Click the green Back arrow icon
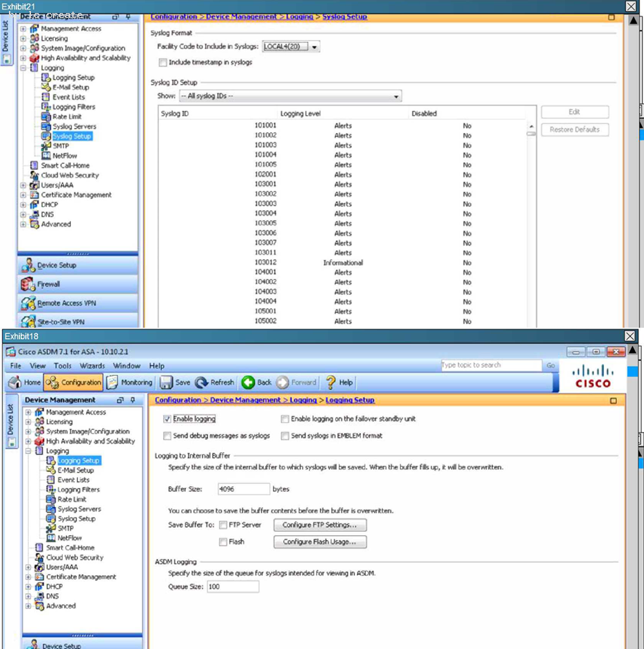This screenshot has height=649, width=644. click(x=249, y=382)
